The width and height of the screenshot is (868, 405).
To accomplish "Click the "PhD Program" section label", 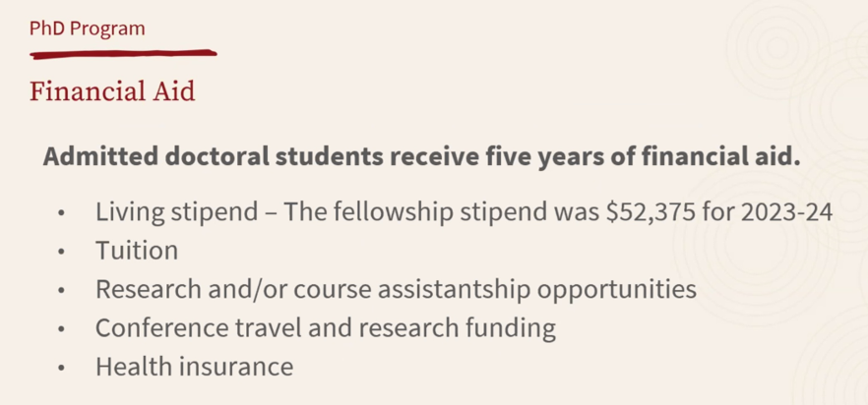I will [x=87, y=29].
